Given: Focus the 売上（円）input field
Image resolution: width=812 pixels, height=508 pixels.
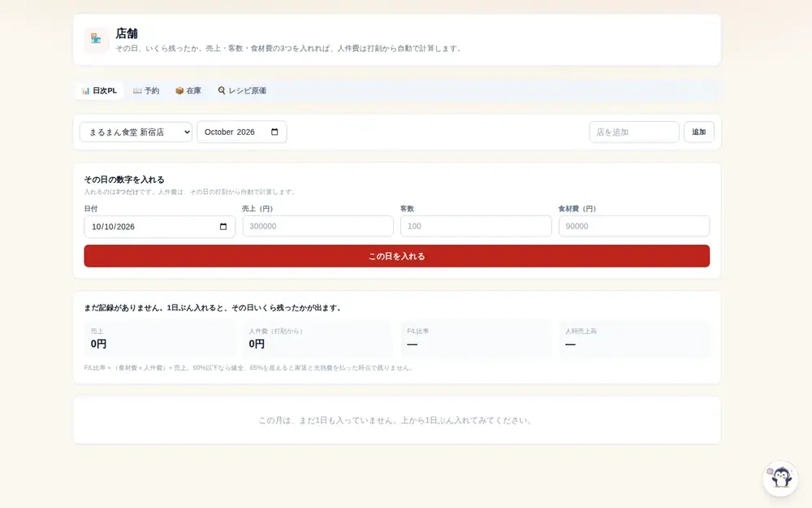Looking at the screenshot, I should [x=318, y=226].
